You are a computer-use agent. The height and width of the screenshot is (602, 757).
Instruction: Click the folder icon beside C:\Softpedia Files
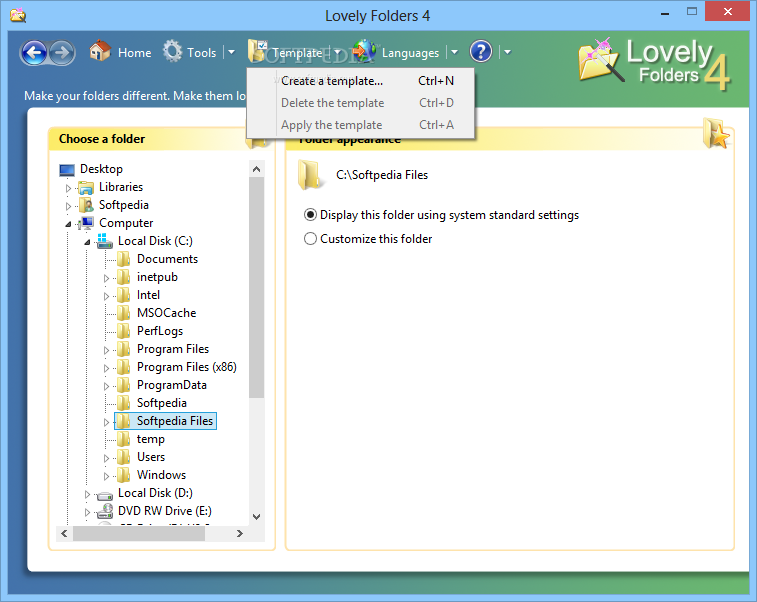(x=309, y=175)
